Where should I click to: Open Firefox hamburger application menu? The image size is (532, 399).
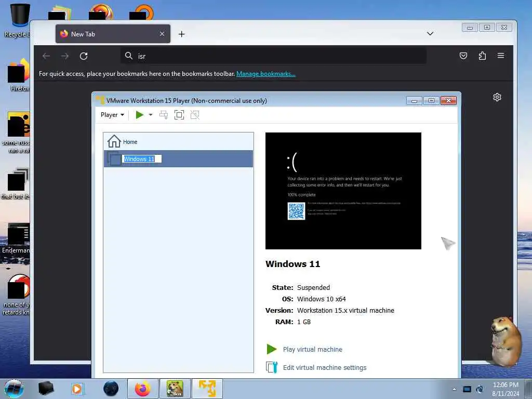501,56
